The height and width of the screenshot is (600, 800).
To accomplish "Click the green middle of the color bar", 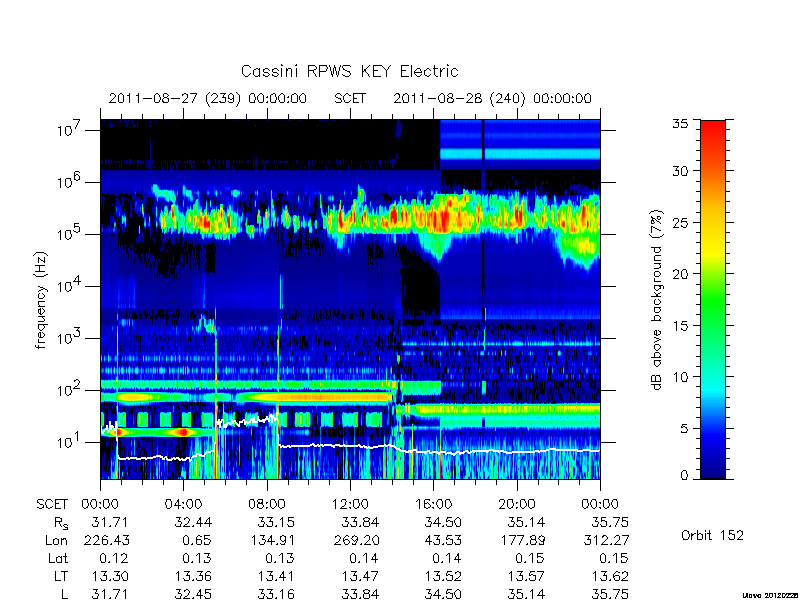I will point(713,300).
